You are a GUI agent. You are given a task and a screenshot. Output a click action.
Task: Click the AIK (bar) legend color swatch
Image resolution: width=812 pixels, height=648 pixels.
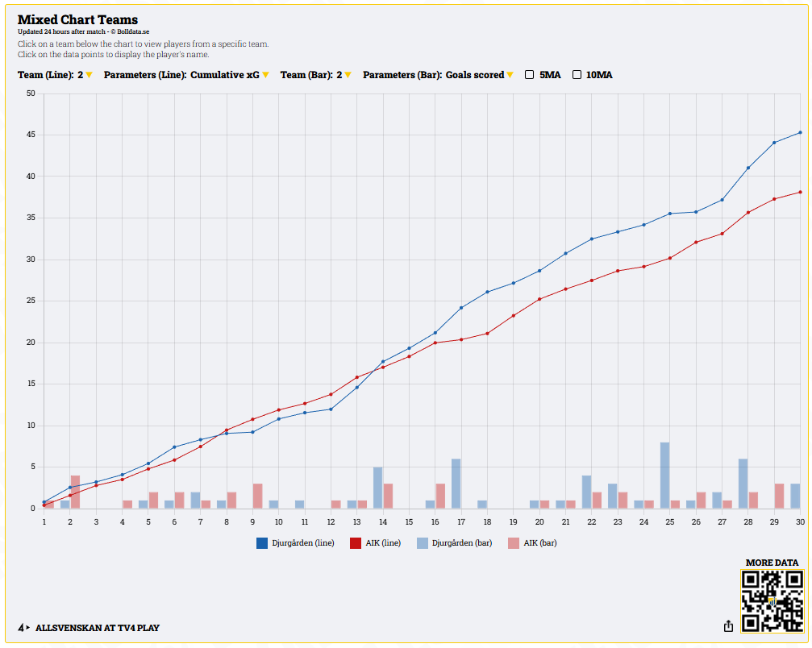click(x=513, y=543)
